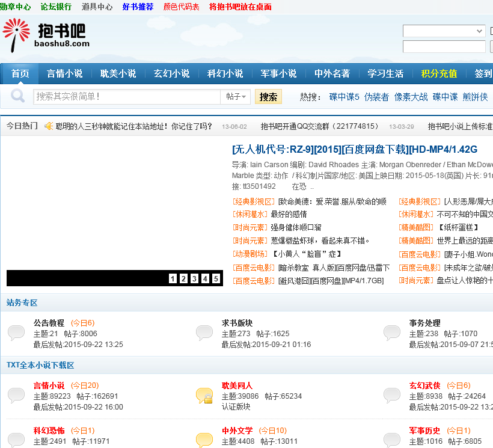This screenshot has height=448, width=493.
Task: Click 签到 in the navigation bar
Action: (x=483, y=73)
